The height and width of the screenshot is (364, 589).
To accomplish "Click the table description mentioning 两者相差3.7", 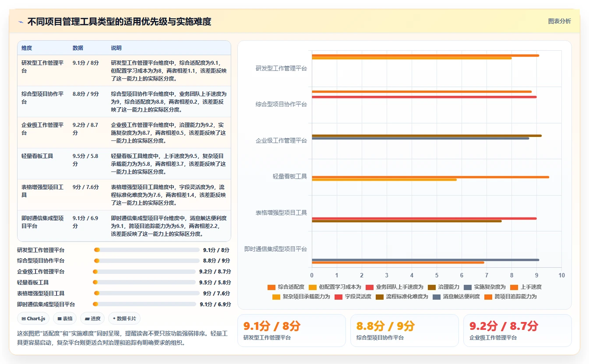I will pos(169,164).
